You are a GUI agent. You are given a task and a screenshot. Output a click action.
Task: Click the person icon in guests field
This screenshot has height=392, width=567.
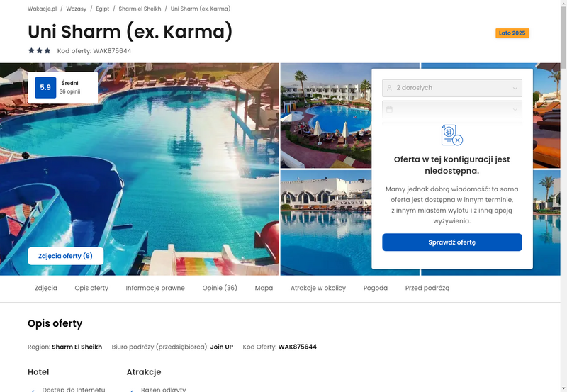pyautogui.click(x=389, y=88)
